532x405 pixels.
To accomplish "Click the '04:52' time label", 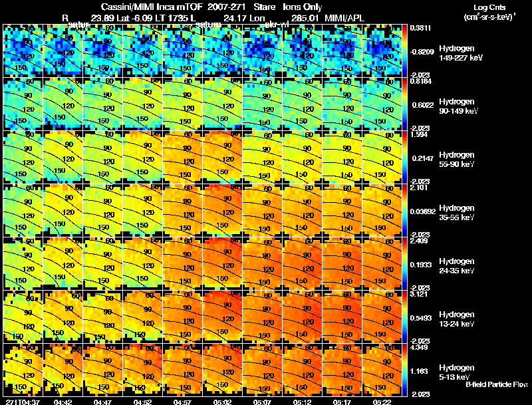I will click(142, 402).
